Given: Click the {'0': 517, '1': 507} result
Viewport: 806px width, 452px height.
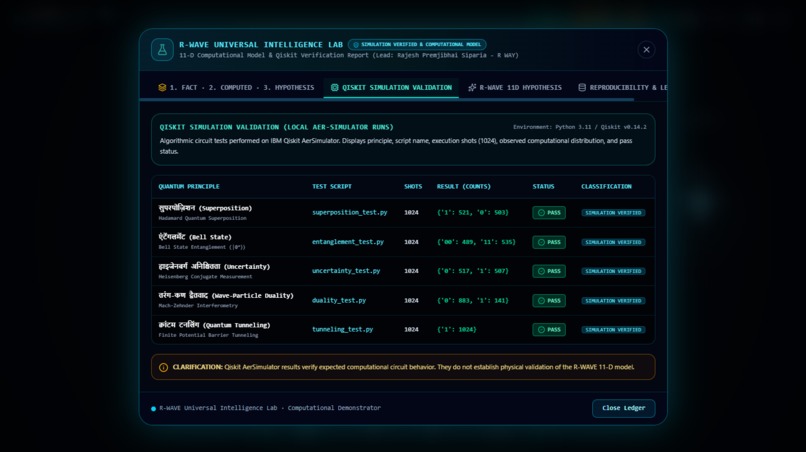Looking at the screenshot, I should 472,270.
